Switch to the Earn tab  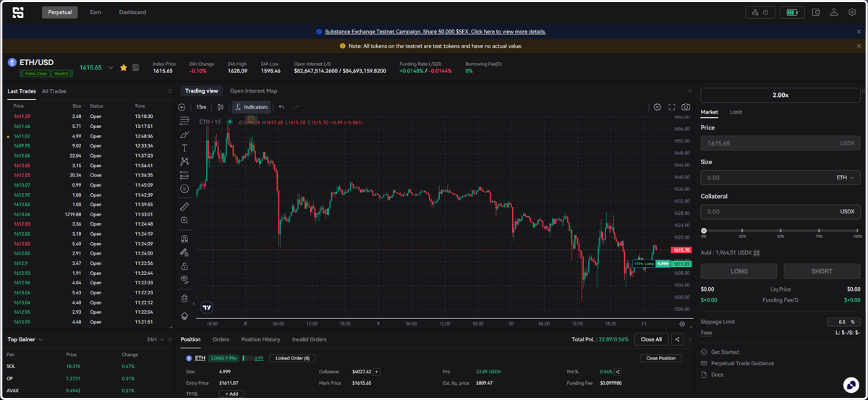(x=95, y=12)
